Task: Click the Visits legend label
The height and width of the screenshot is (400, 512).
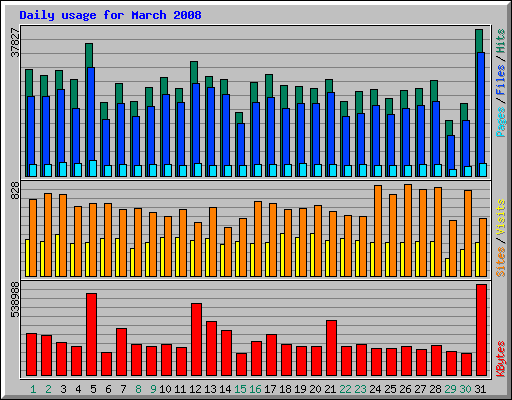Action: coord(501,217)
